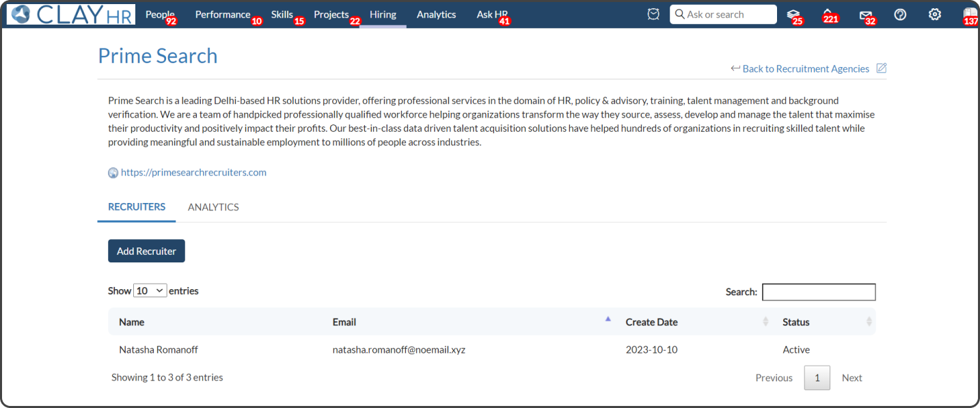Open the Hiring menu

tap(383, 14)
